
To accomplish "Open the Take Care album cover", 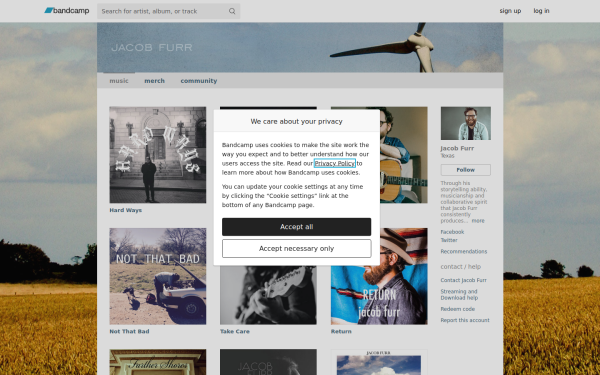I will point(268,295).
